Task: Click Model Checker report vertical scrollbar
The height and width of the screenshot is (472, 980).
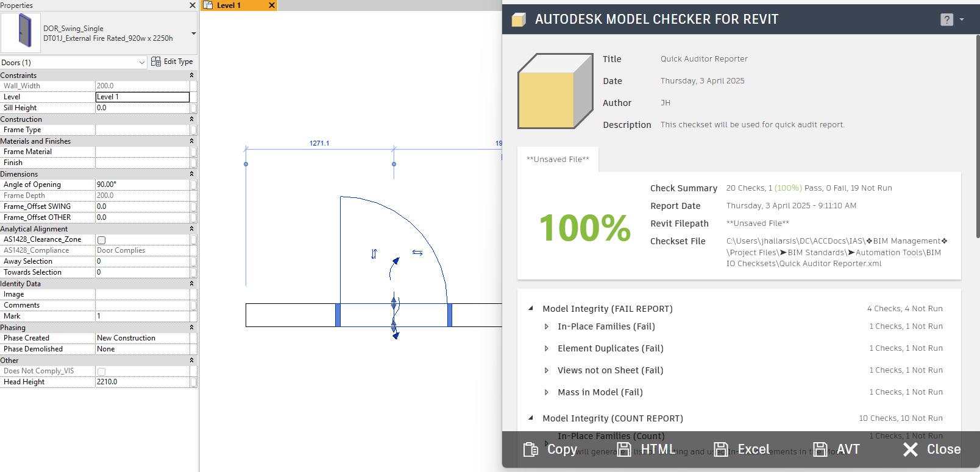Action: click(x=978, y=137)
